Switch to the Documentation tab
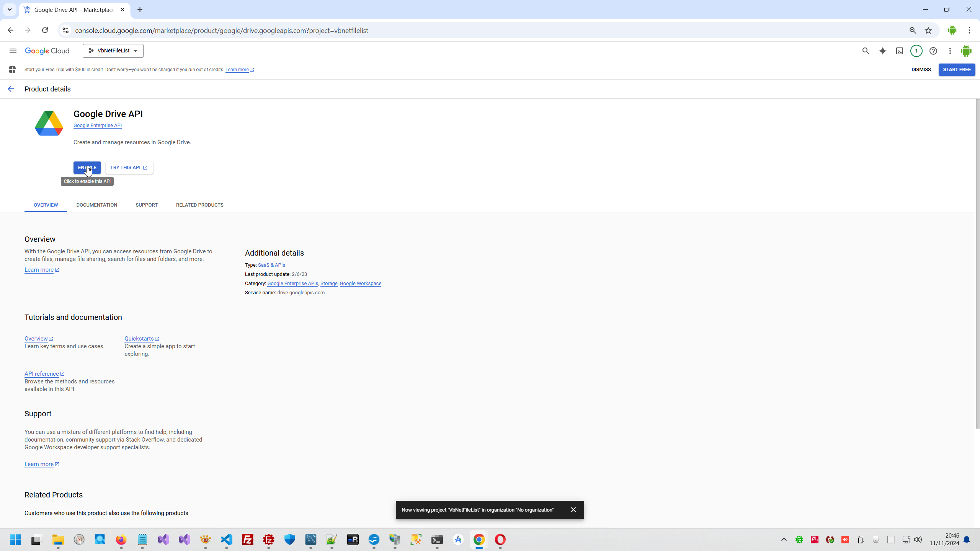The image size is (980, 551). (x=96, y=205)
